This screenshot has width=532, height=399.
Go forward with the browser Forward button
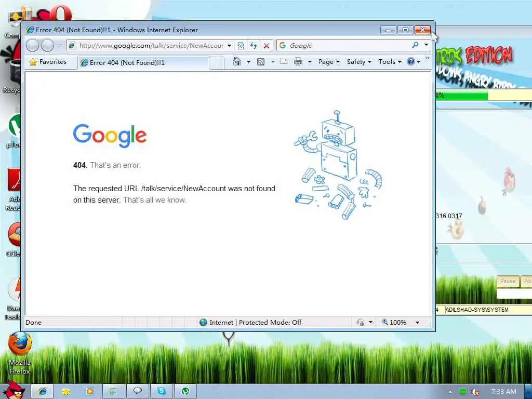47,45
